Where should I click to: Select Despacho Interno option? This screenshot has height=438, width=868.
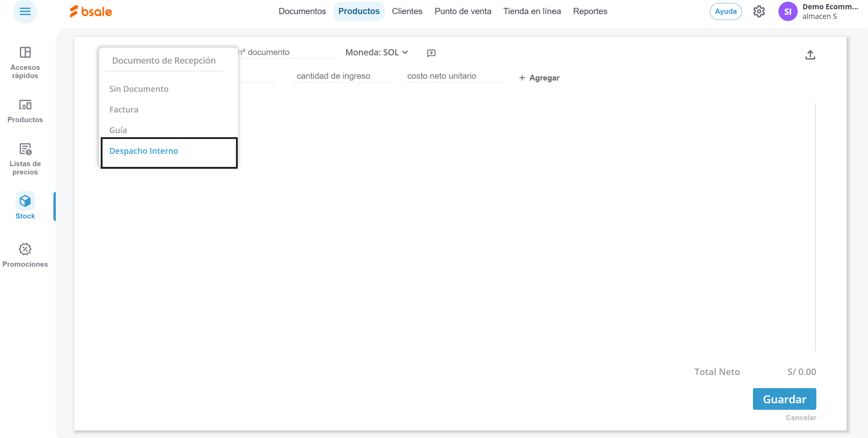click(x=144, y=151)
